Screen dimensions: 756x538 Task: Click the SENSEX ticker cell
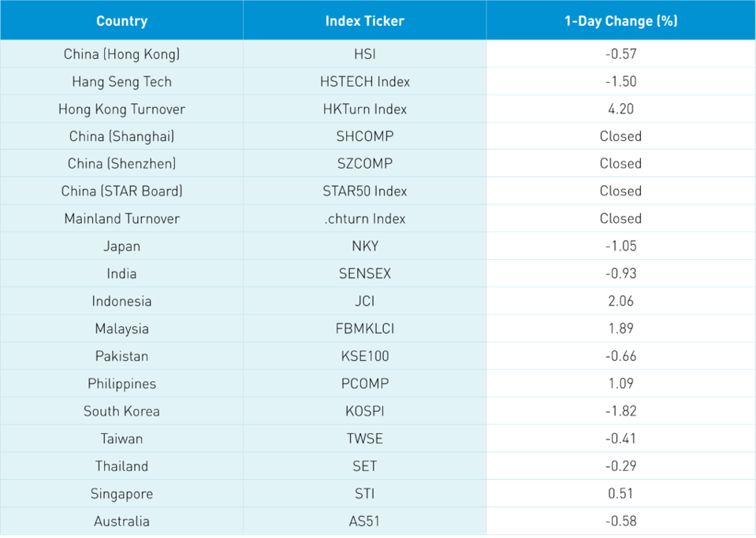[364, 274]
